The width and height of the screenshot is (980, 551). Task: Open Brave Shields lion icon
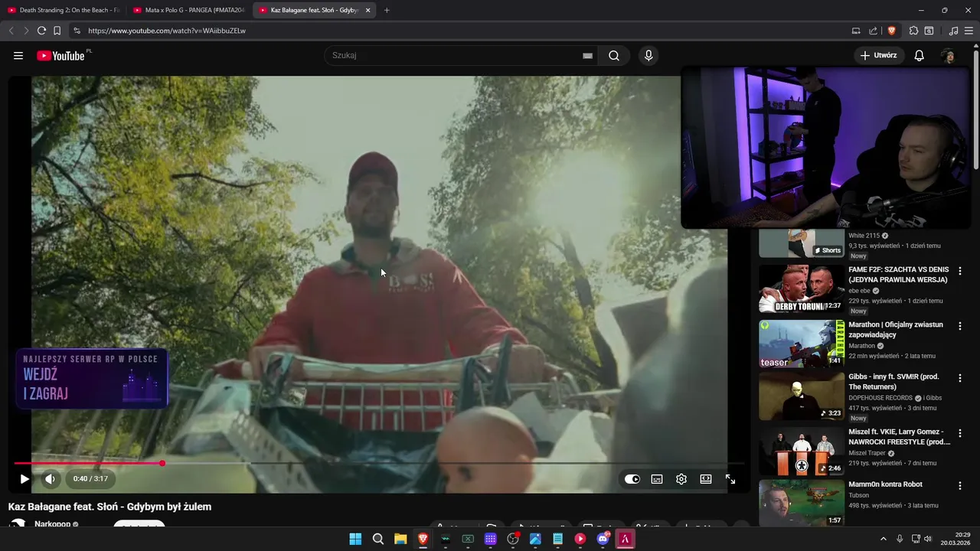click(x=891, y=31)
